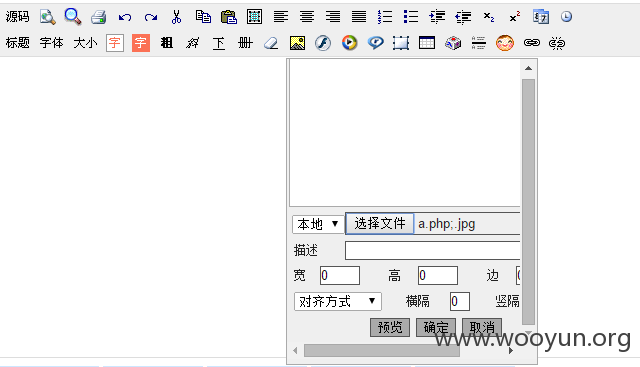This screenshot has width=640, height=367.
Task: Toggle strikethrough (删) formatting
Action: point(245,42)
